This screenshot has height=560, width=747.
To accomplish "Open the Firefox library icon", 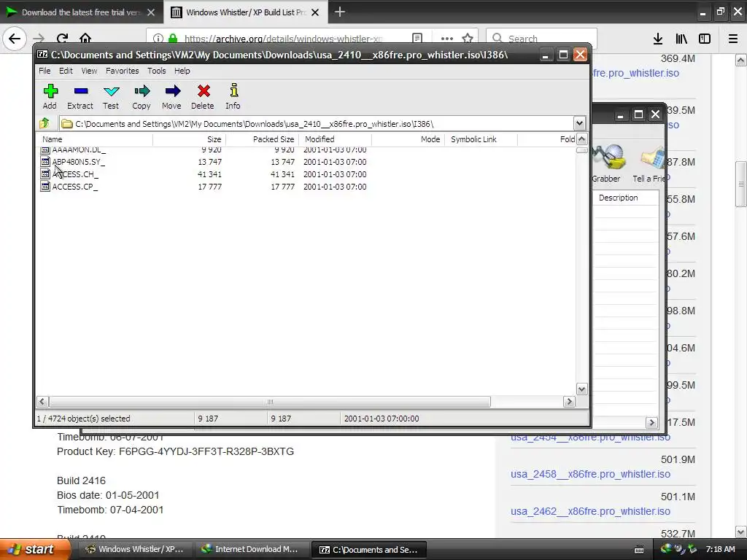I will (681, 39).
